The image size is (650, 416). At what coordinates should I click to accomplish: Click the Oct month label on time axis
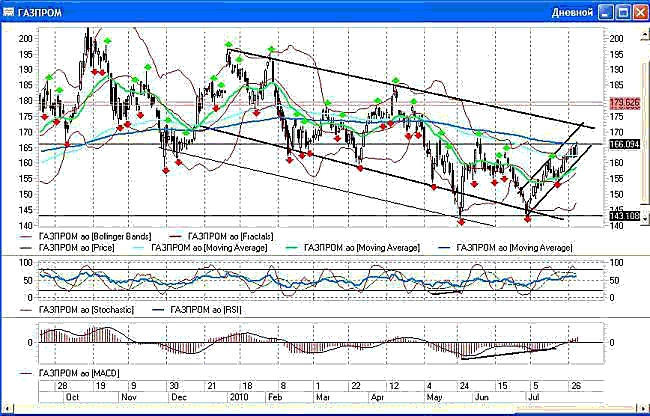72,397
